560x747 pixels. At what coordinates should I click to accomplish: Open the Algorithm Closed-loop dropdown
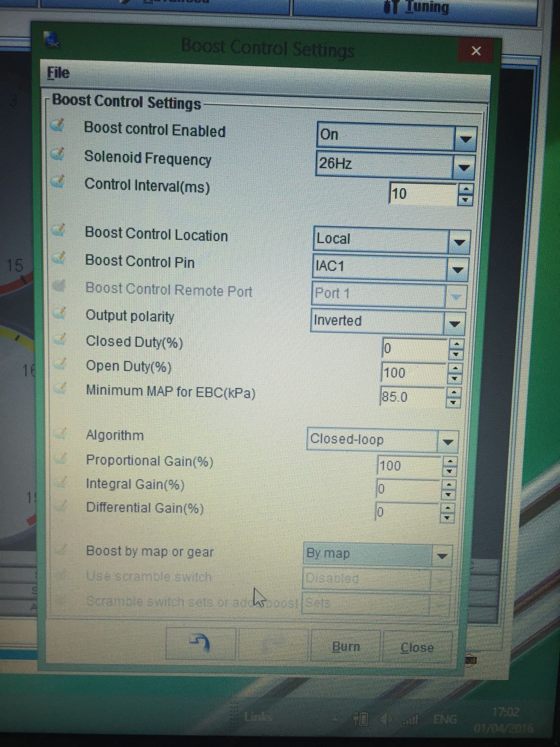(447, 441)
